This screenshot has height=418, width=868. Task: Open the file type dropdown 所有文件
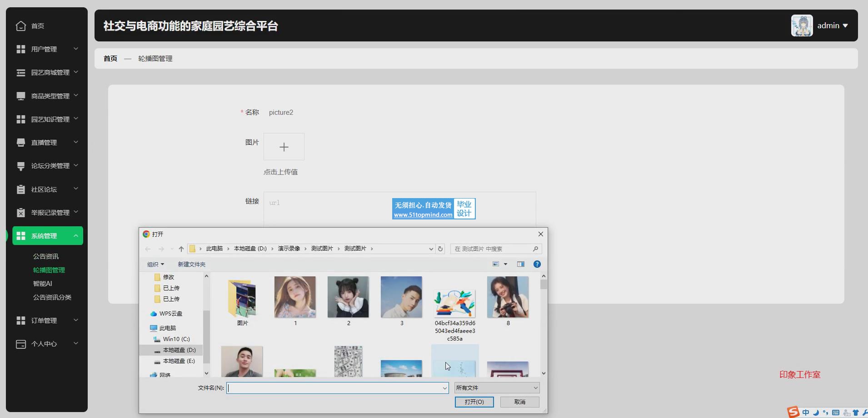point(497,388)
